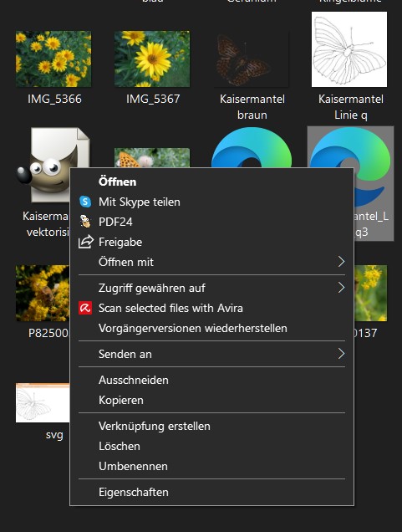Choose Öffnen in context menu
This screenshot has width=402, height=532.
[211, 182]
